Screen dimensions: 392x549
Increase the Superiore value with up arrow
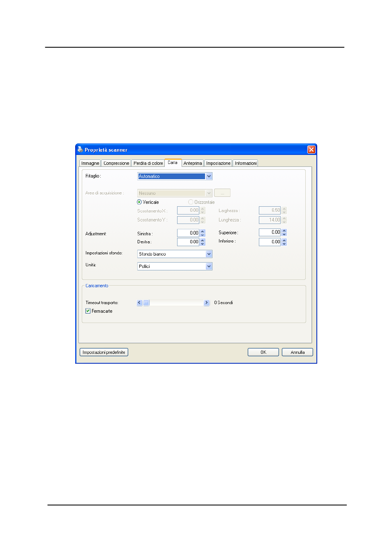click(284, 231)
